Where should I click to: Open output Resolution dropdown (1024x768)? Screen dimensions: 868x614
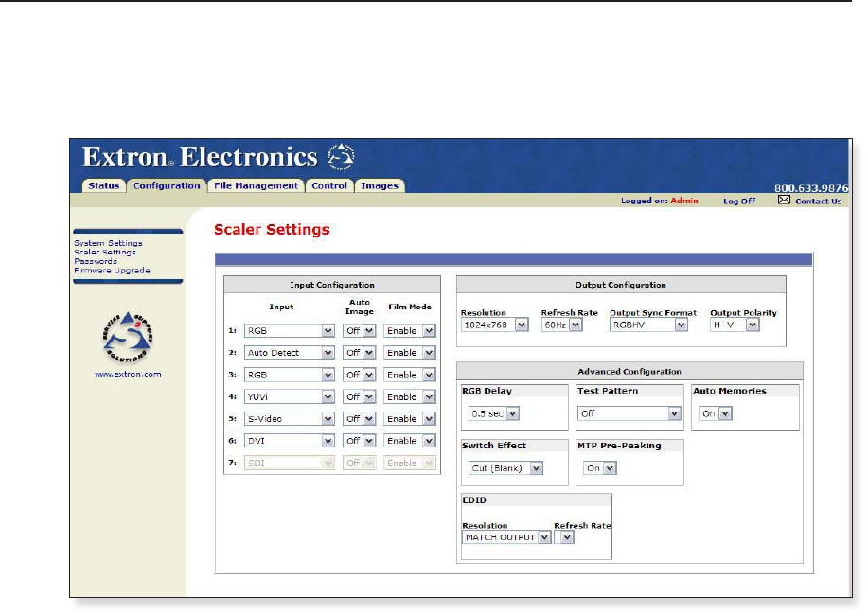[495, 325]
